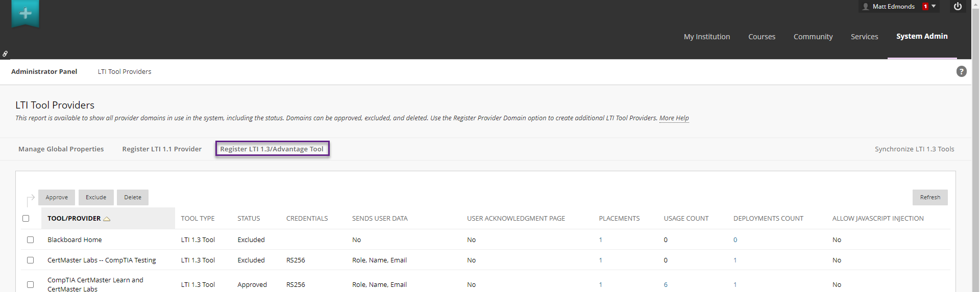Click the red notification badge
Image resolution: width=980 pixels, height=292 pixels.
925,7
